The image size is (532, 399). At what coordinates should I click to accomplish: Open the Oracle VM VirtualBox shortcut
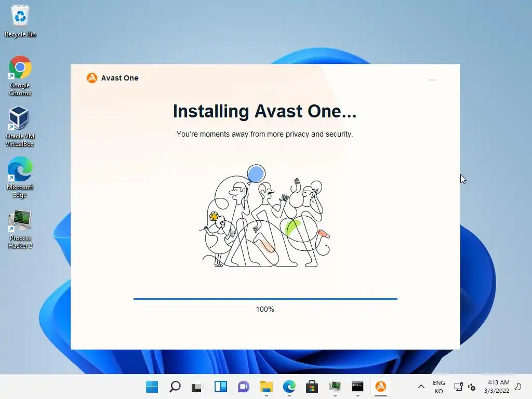click(x=20, y=126)
